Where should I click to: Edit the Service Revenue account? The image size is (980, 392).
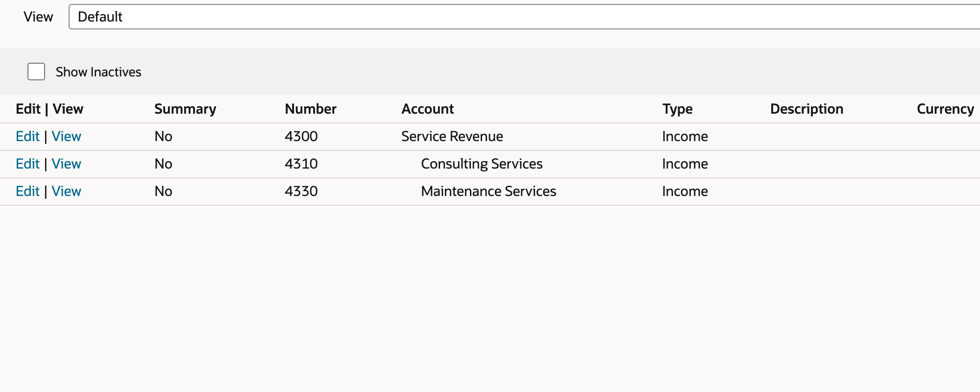27,136
